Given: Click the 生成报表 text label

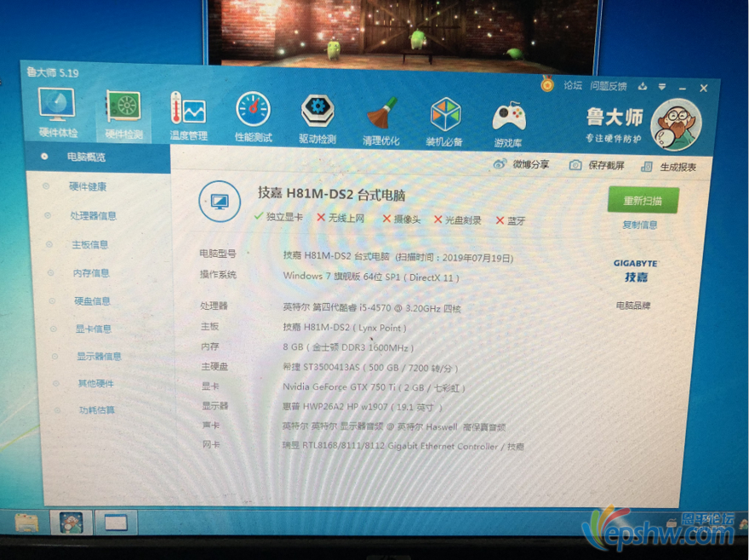Looking at the screenshot, I should (678, 167).
